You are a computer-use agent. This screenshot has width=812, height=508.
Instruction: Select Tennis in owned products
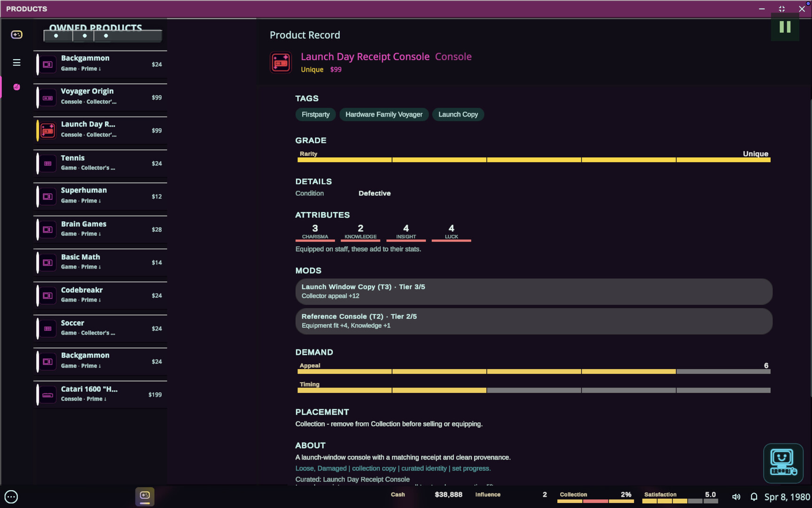101,164
